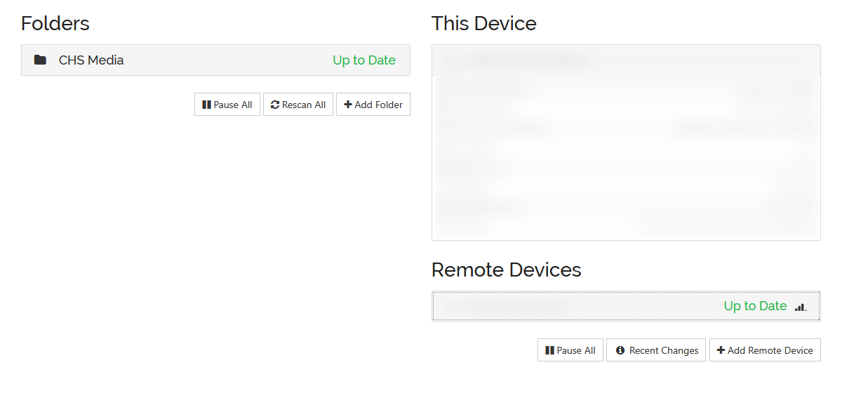Viewport: 868px width, 398px height.
Task: Click the circular rescan arrows icon
Action: (x=274, y=105)
